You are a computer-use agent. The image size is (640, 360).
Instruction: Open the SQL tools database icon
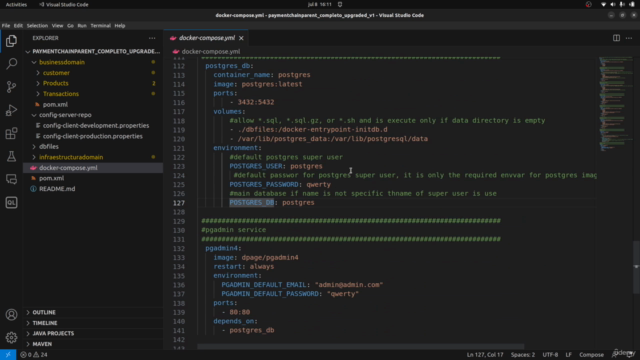coord(11,202)
